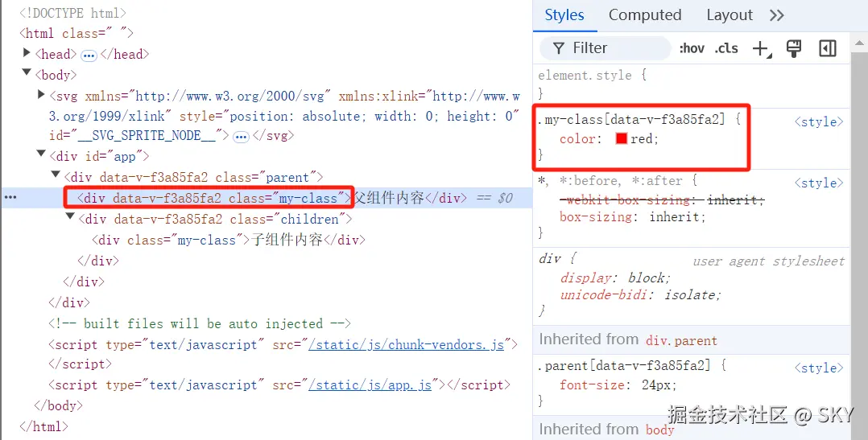Click the display: block declaration
Screen dimensions: 868x440
(615, 278)
